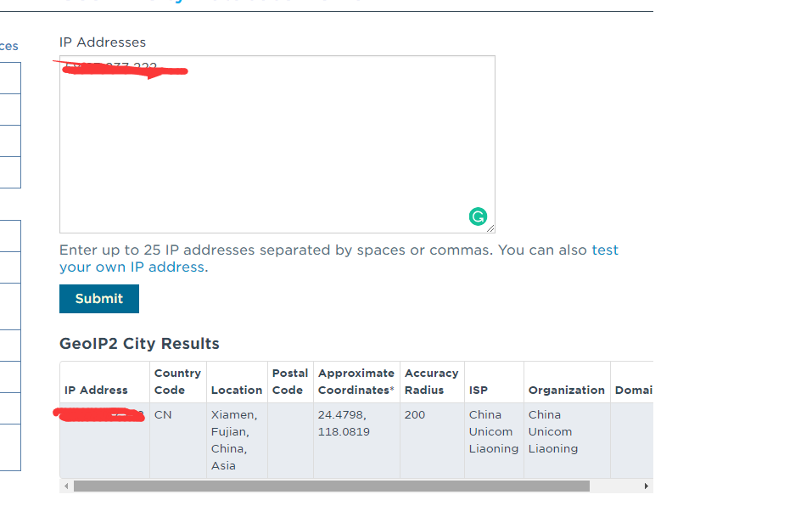This screenshot has width=812, height=506.
Task: Click the green Grammarly icon in textarea
Action: [478, 216]
